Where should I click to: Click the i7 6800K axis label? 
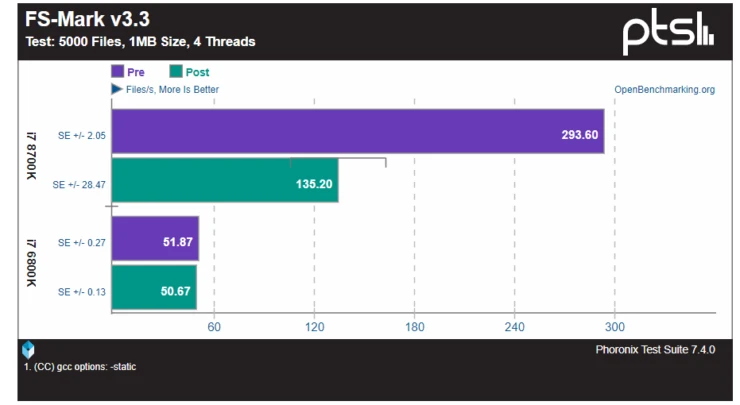[31, 264]
